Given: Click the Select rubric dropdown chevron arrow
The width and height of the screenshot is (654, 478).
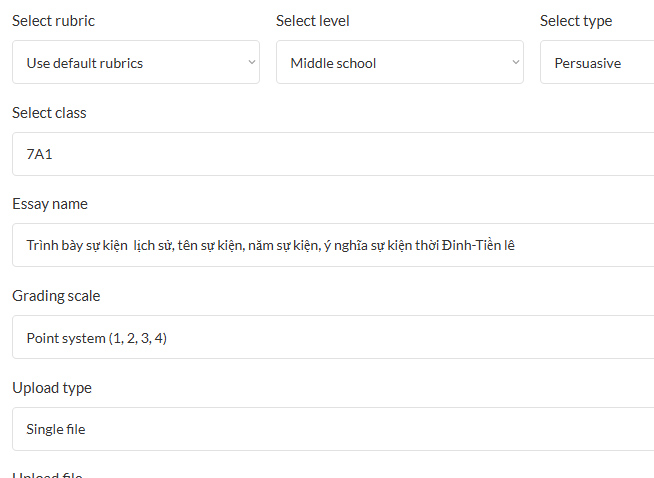Looking at the screenshot, I should 252,63.
